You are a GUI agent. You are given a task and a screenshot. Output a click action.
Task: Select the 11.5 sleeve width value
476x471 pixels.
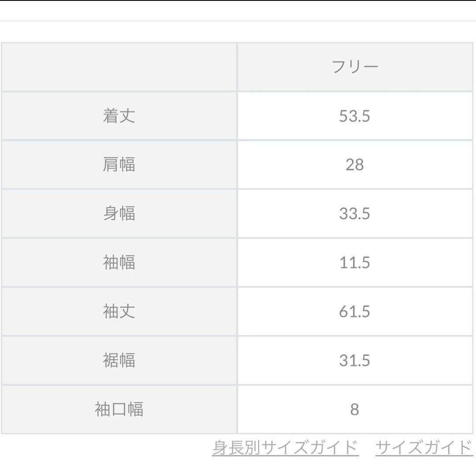coord(355,263)
